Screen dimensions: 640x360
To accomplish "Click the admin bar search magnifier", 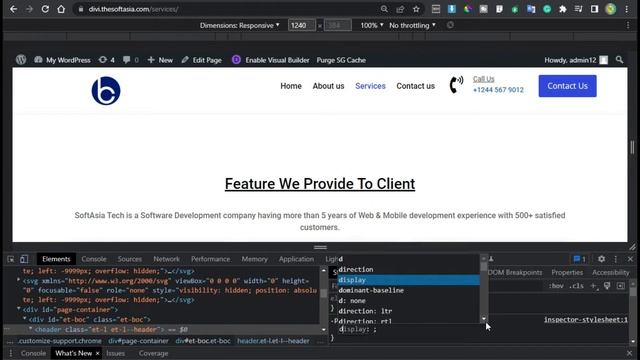I will (x=619, y=60).
